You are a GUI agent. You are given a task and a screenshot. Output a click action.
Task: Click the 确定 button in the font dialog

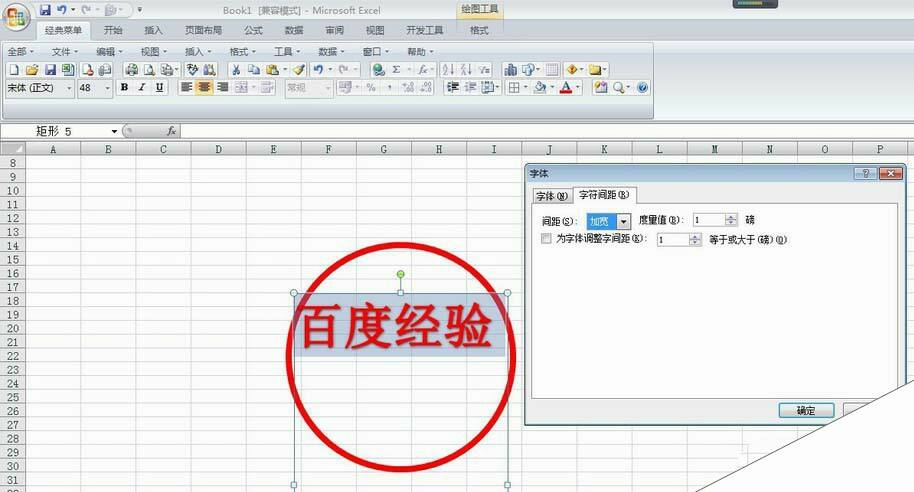click(806, 410)
